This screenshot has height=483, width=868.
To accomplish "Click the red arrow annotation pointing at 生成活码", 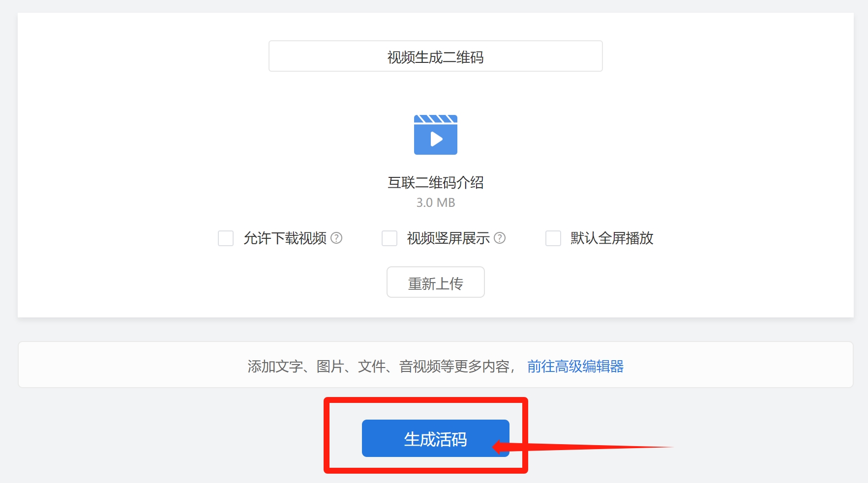I will pyautogui.click(x=583, y=447).
